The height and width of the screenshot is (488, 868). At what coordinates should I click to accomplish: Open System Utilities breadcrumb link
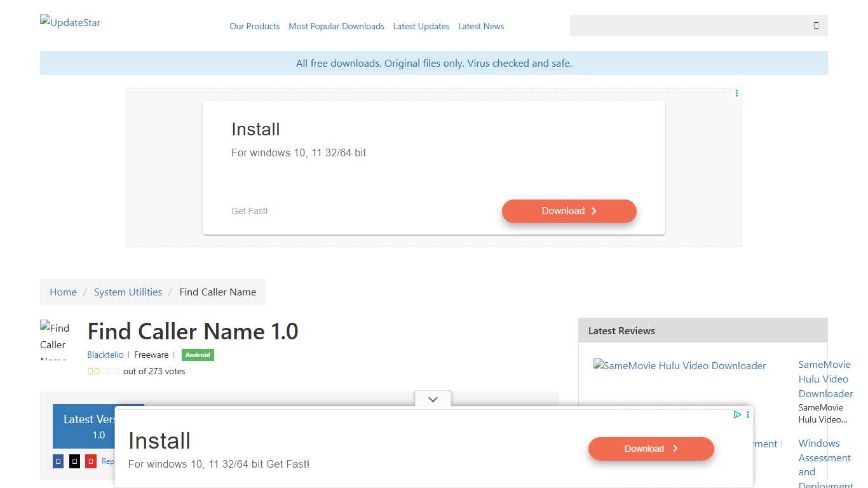coord(128,292)
